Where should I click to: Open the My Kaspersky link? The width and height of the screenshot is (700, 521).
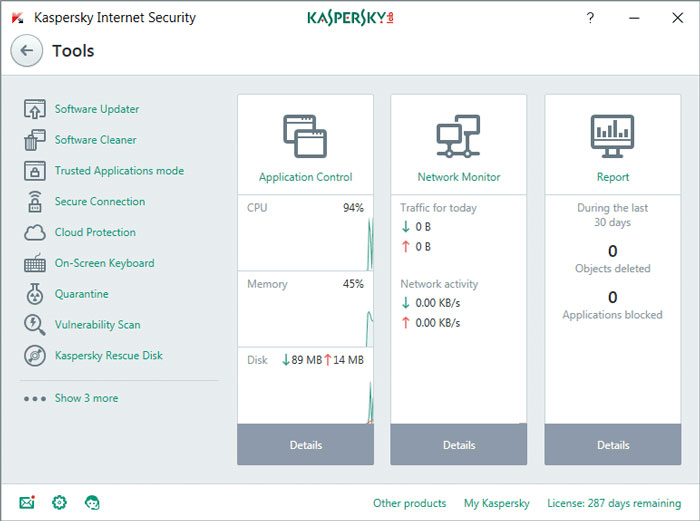(496, 503)
